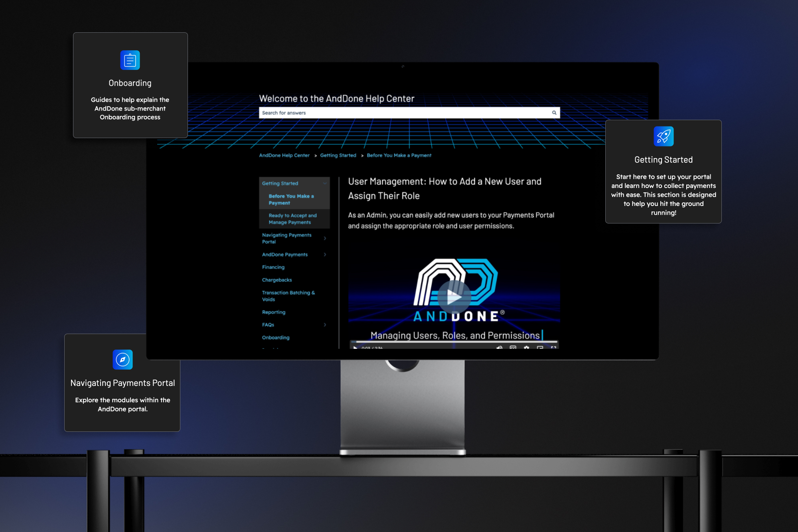
Task: Open the FAQs sidebar item
Action: pyautogui.click(x=268, y=325)
